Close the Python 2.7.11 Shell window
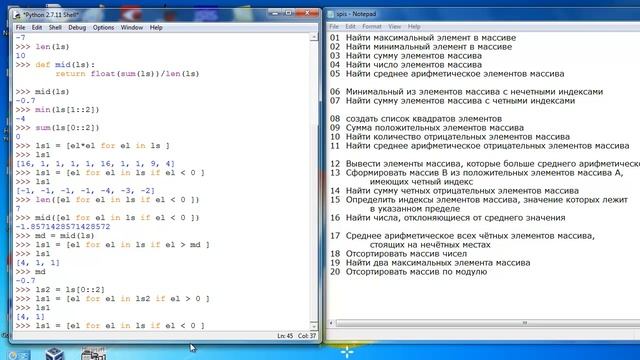This screenshot has height=360, width=640. (x=307, y=13)
